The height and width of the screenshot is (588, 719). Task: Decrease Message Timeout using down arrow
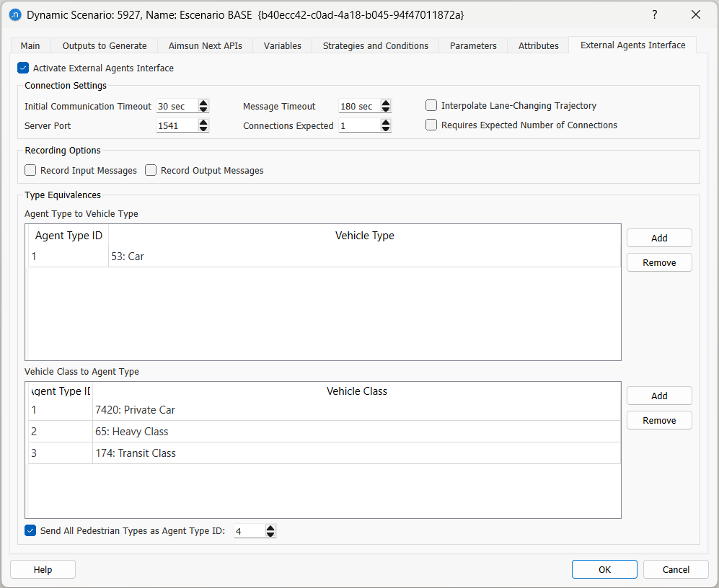385,110
